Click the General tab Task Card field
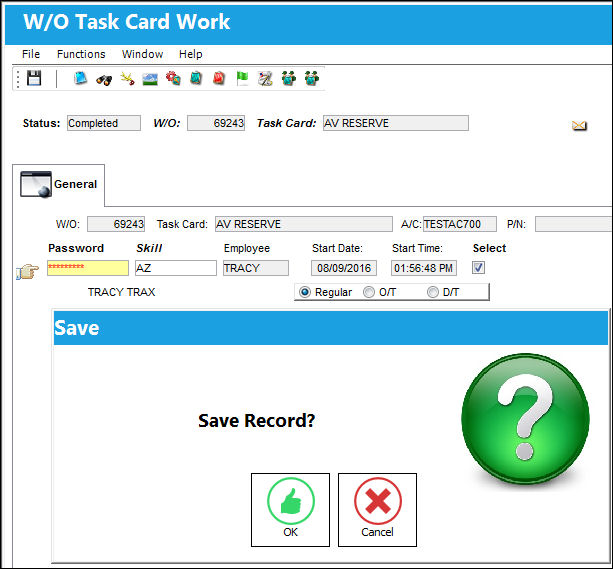 click(304, 224)
